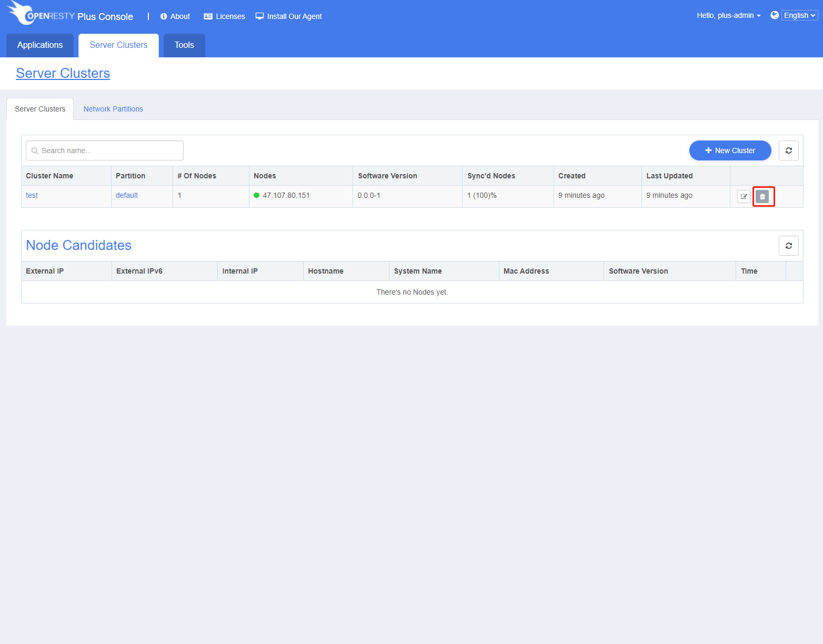
Task: Select the Server Clusters sub-tab
Action: click(x=40, y=109)
